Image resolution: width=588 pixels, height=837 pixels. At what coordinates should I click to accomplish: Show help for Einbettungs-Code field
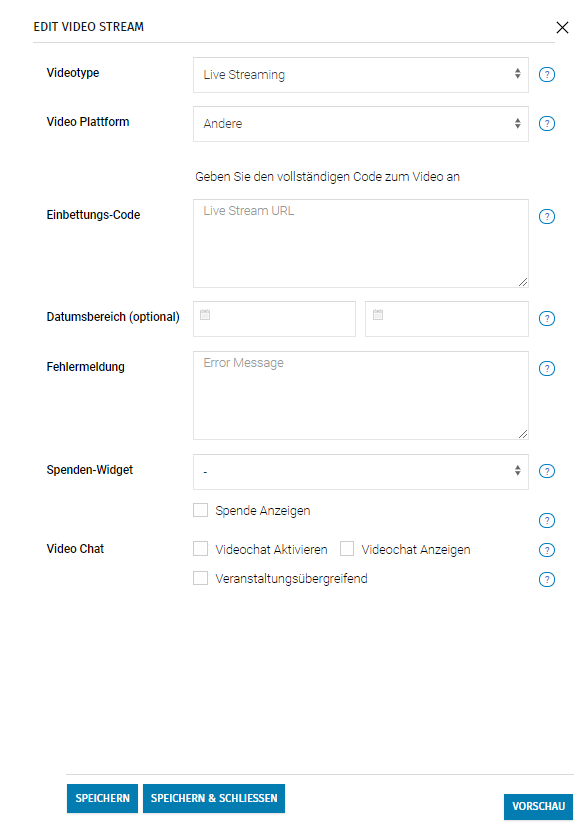coord(546,217)
